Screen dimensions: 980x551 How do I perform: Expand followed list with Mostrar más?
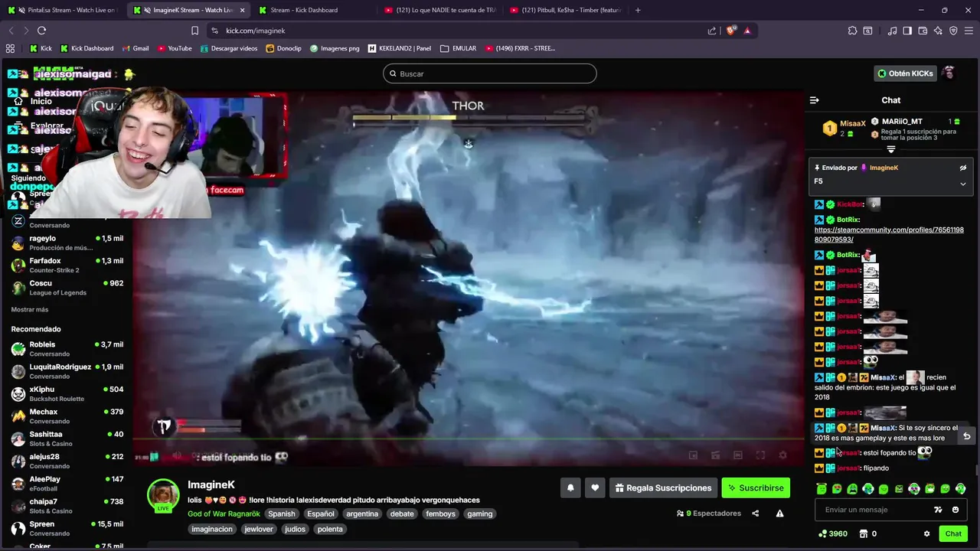click(30, 309)
